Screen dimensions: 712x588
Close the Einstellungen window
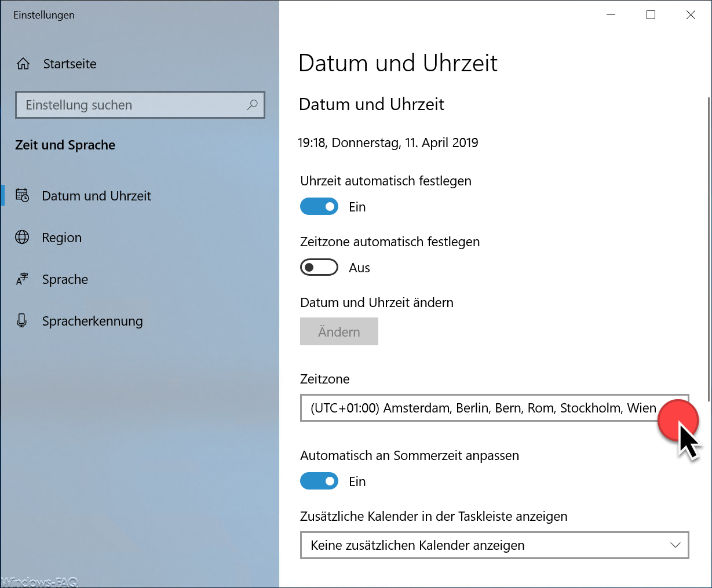(691, 15)
